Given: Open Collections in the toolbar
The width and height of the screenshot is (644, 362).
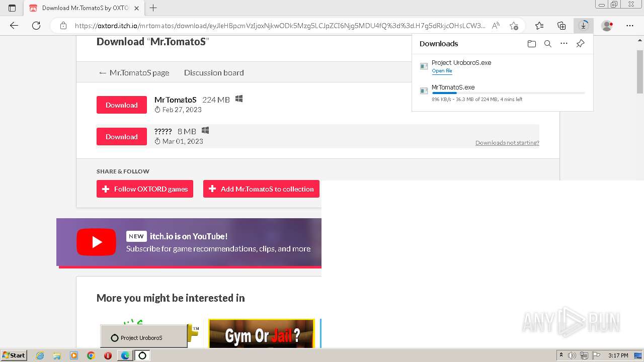Looking at the screenshot, I should click(561, 26).
